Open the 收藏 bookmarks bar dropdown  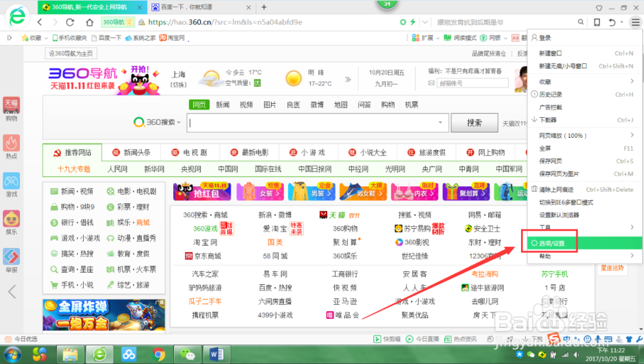pyautogui.click(x=46, y=38)
